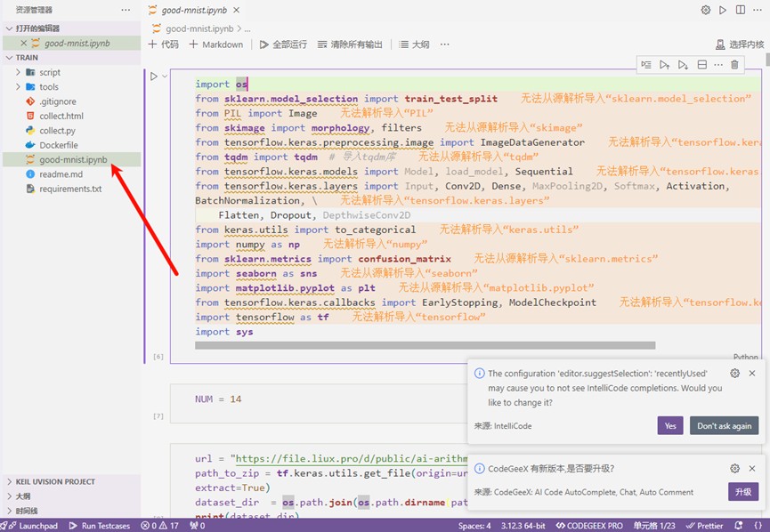Open the settings gear in the editor title bar
The width and height of the screenshot is (770, 532).
[x=706, y=10]
